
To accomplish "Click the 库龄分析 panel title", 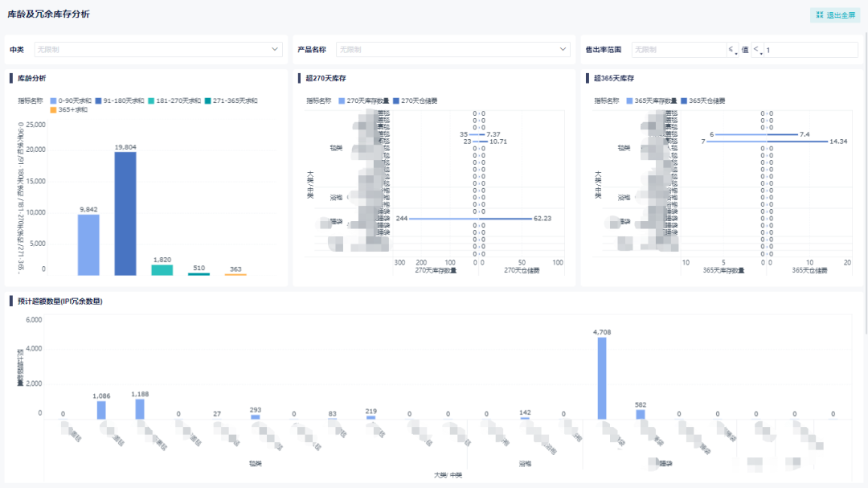I will pyautogui.click(x=31, y=78).
